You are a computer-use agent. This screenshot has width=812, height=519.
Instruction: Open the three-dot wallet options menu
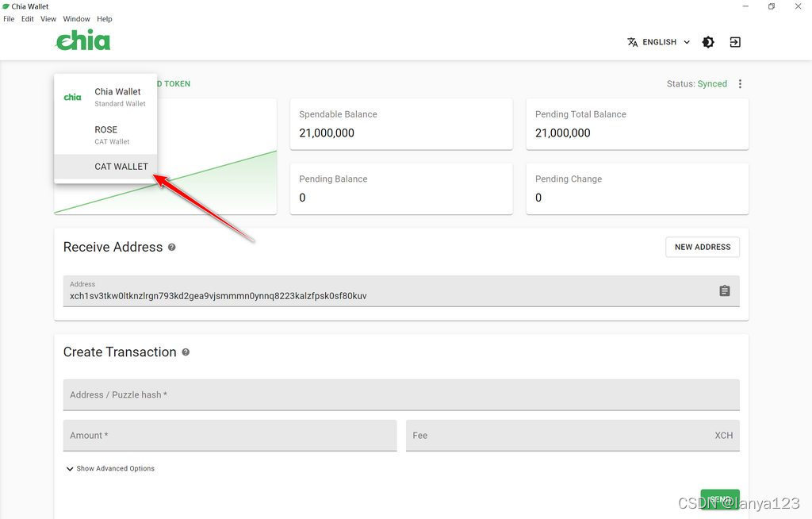pos(740,84)
